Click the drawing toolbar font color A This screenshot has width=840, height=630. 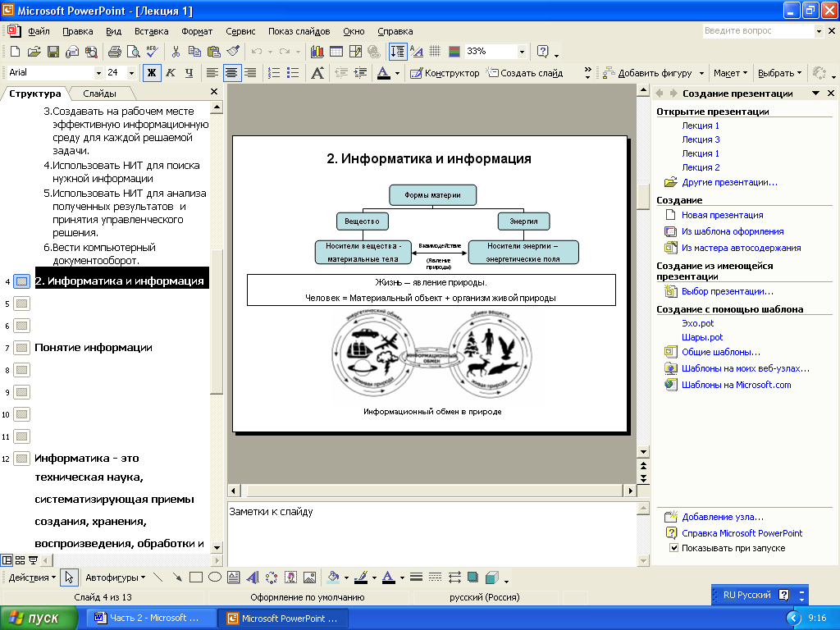[x=388, y=577]
